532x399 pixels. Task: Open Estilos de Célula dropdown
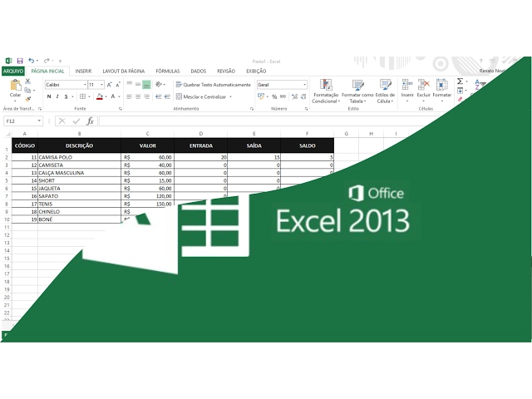coord(385,91)
